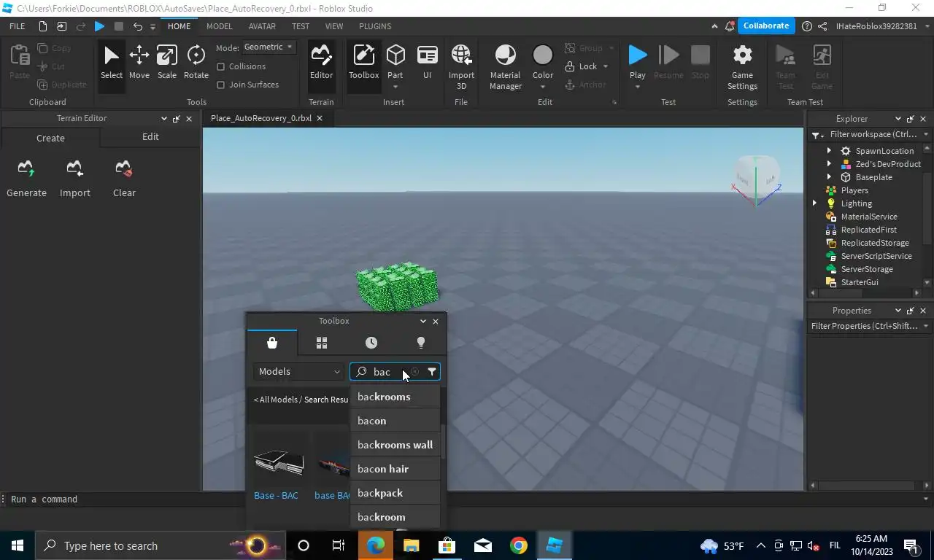Click the New file icon
Viewport: 934px width, 560px height.
pyautogui.click(x=42, y=26)
